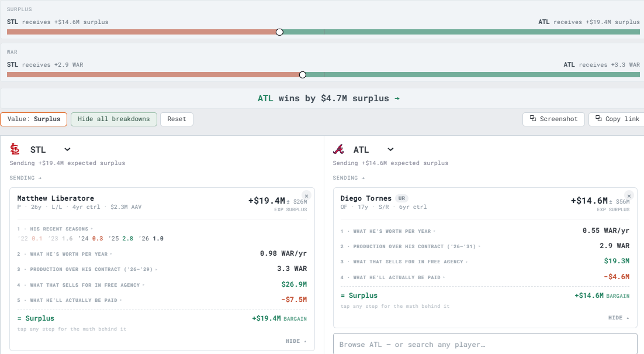Screen dimensions: 644x354
Task: Click the Reset button
Action: (176, 119)
